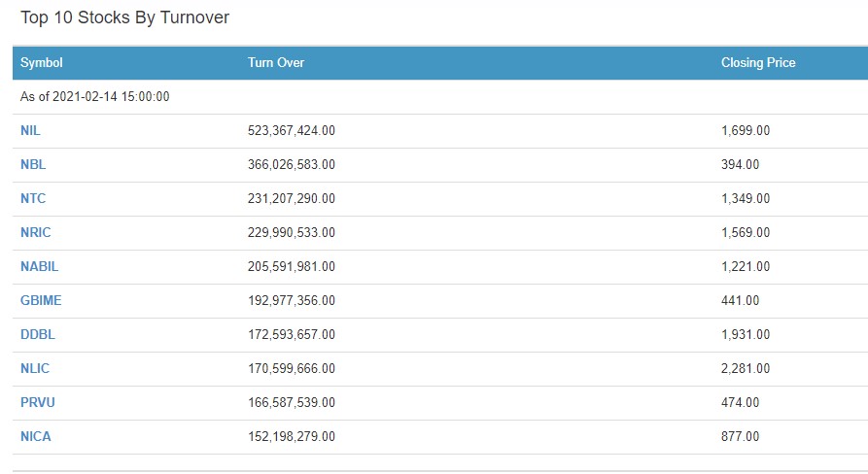Click the Turn Over column header

(x=276, y=62)
